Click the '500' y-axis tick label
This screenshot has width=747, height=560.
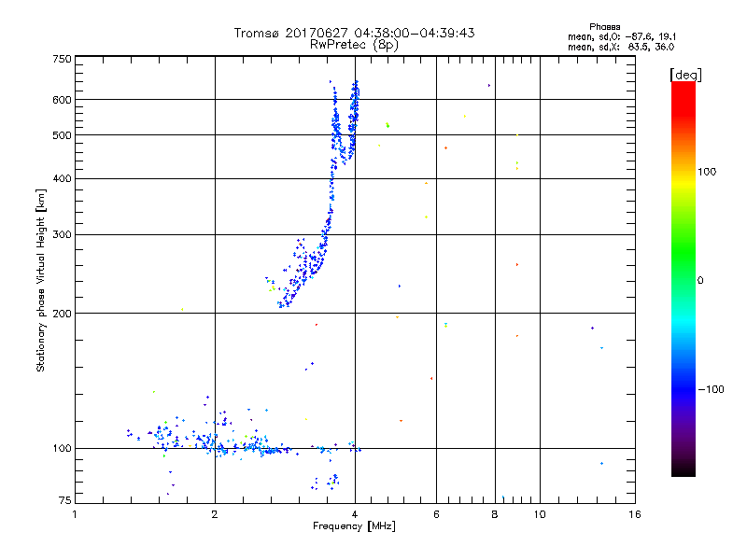point(62,135)
